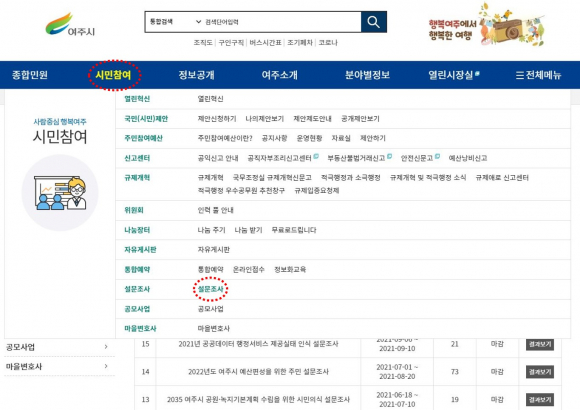The width and height of the screenshot is (580, 410).
Task: Click the 행복여주에서 행복한 여행 banner
Action: pos(486,24)
